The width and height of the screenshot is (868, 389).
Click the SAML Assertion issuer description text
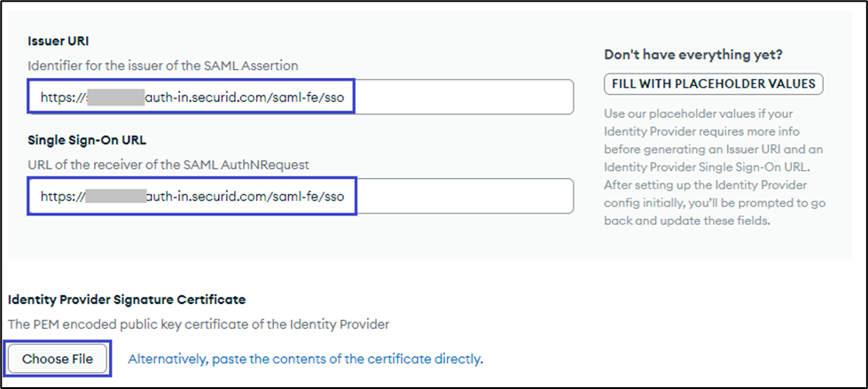[x=175, y=65]
